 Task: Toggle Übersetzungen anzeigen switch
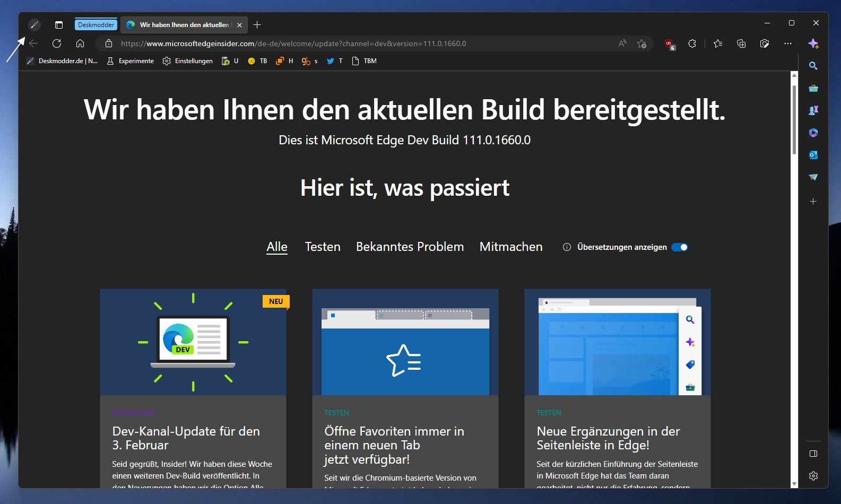point(680,247)
